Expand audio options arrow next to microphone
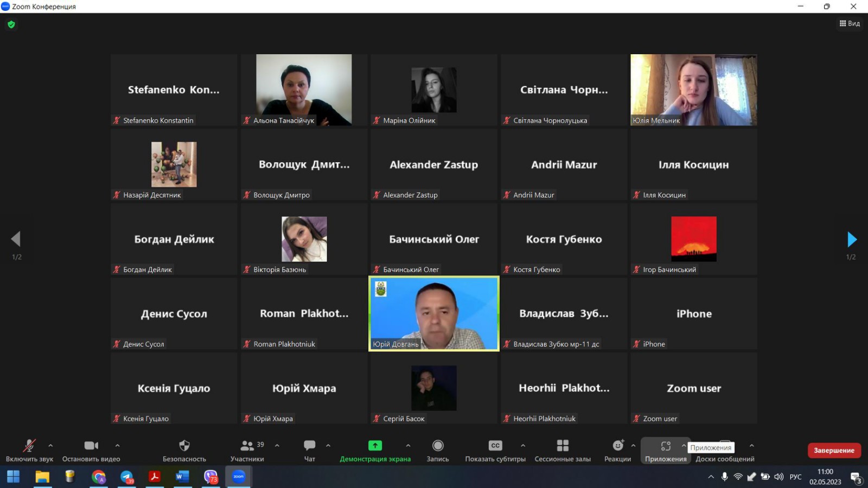This screenshot has width=868, height=488. coord(50,446)
